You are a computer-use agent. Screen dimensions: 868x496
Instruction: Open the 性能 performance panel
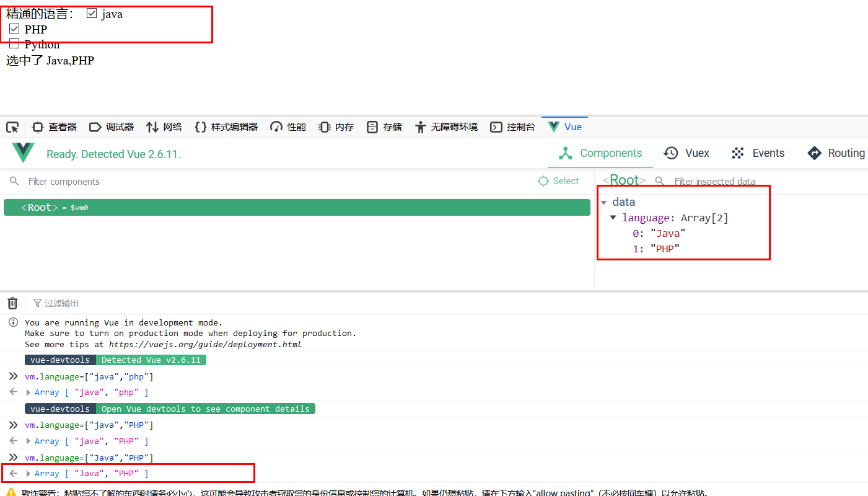click(x=288, y=127)
